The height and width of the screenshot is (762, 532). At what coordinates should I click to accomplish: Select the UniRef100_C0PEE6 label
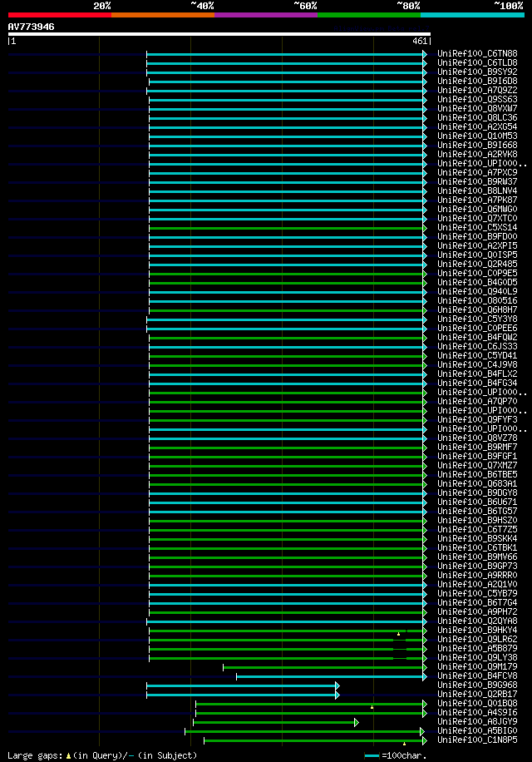477,329
